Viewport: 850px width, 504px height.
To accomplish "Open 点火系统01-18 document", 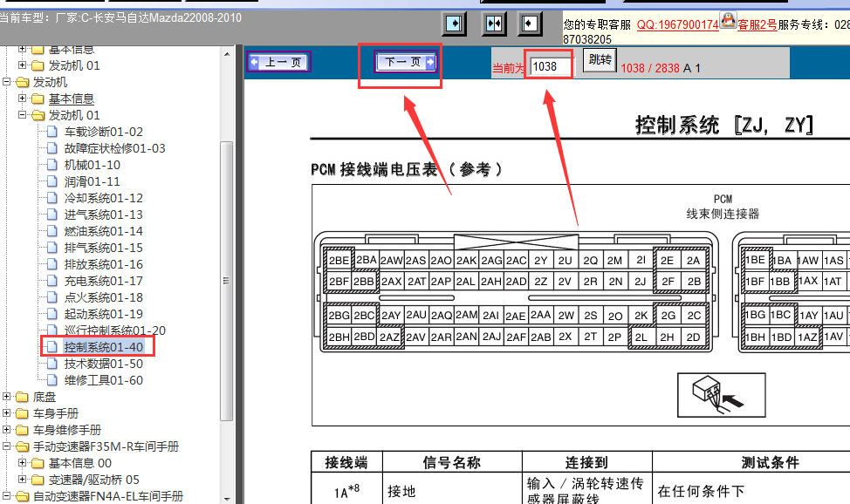I will point(104,297).
